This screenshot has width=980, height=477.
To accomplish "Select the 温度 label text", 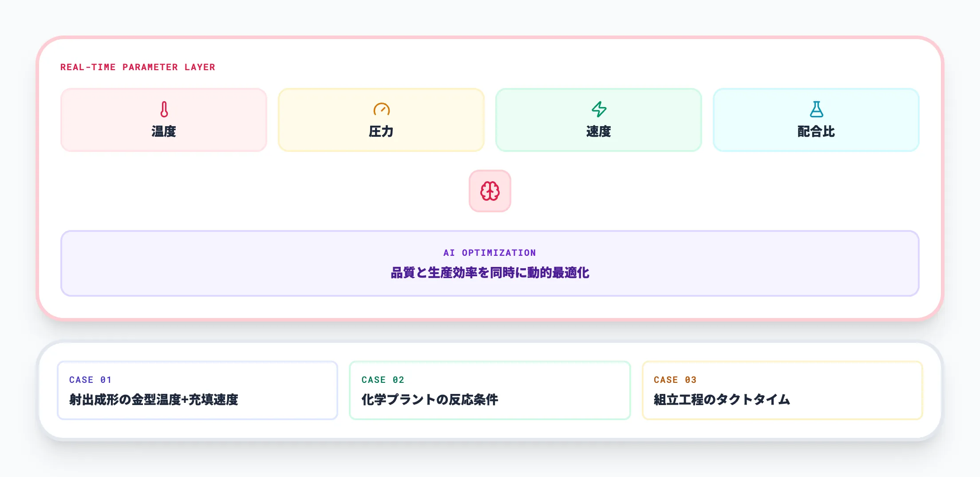I will pos(164,131).
